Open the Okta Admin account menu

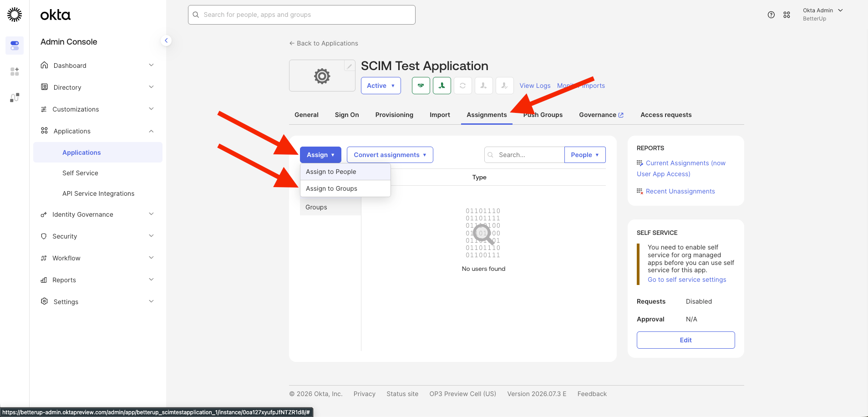coord(823,15)
